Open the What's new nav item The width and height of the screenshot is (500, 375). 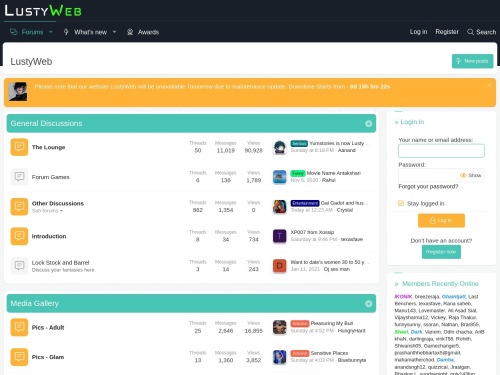[x=90, y=32]
